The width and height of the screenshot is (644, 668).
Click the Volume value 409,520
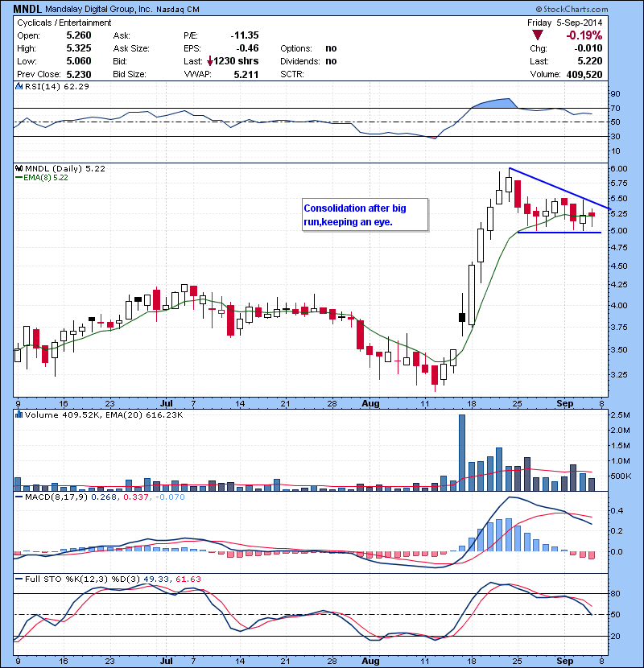(x=584, y=75)
